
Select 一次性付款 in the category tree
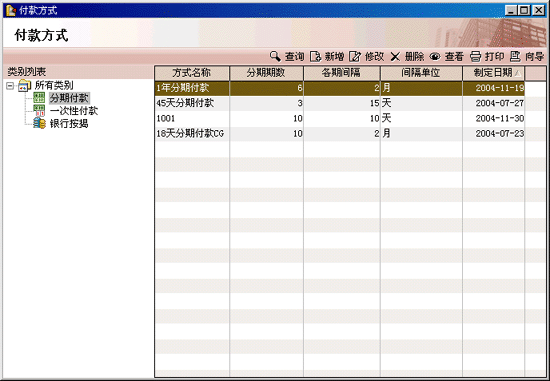74,111
